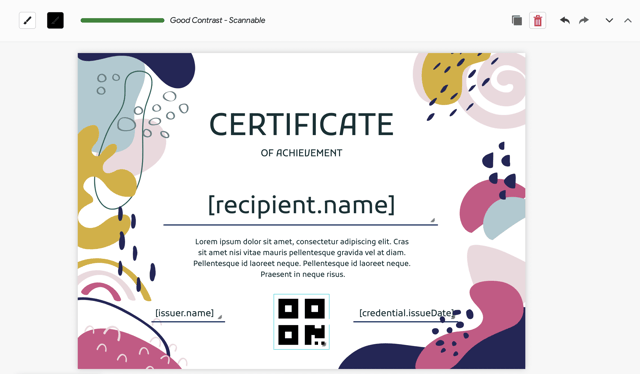Delete the selected element with trash icon
This screenshot has width=640, height=374.
(538, 20)
